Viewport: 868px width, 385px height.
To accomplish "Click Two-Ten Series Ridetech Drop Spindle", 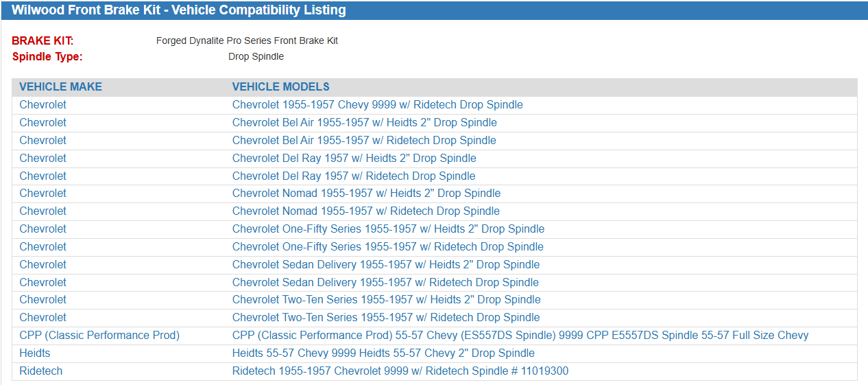I will (386, 318).
